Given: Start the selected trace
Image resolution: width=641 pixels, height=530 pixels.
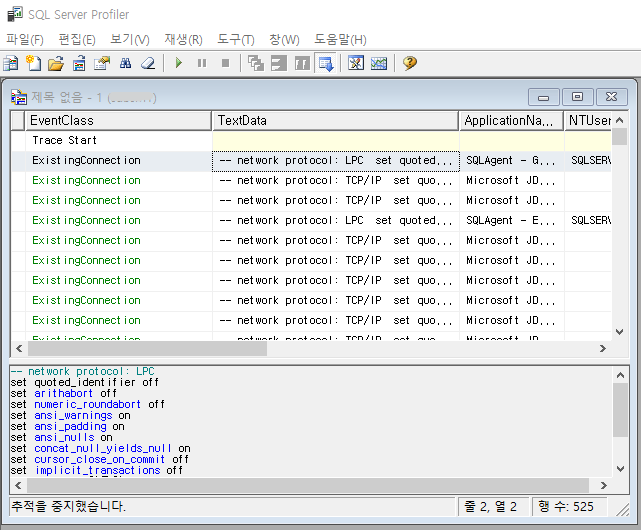Looking at the screenshot, I should point(179,63).
